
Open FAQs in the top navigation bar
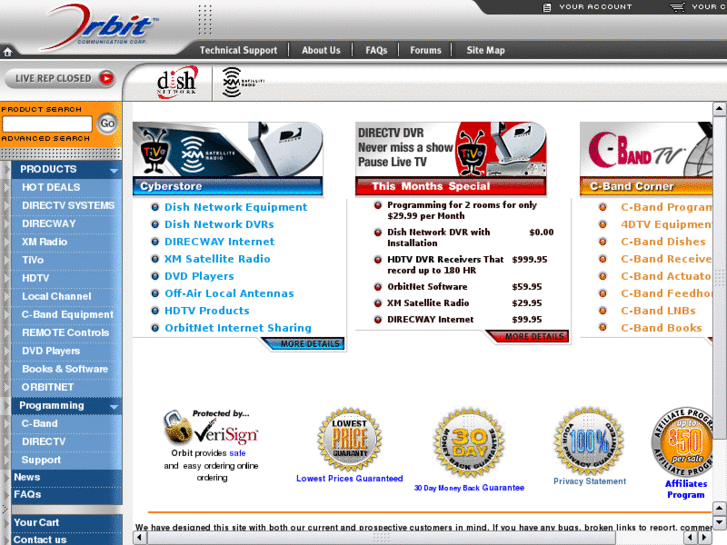click(x=376, y=50)
